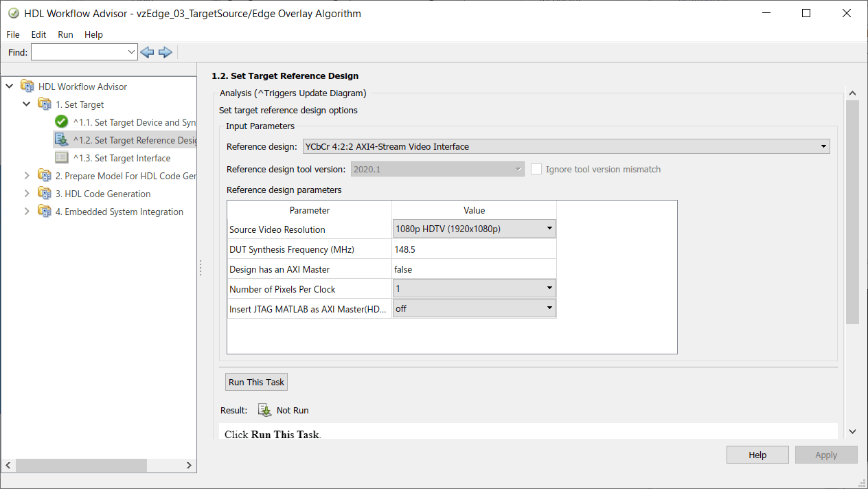Viewport: 868px width, 489px height.
Task: Open the Reference design dropdown
Action: pyautogui.click(x=823, y=146)
